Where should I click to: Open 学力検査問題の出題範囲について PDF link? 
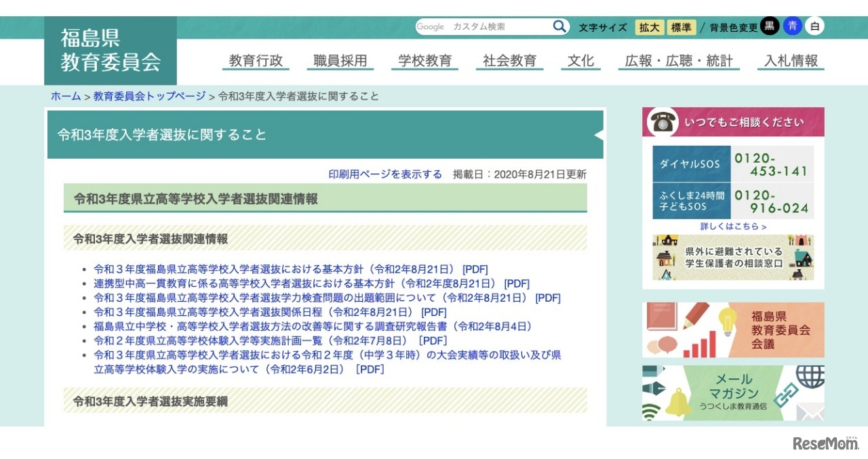[x=327, y=298]
